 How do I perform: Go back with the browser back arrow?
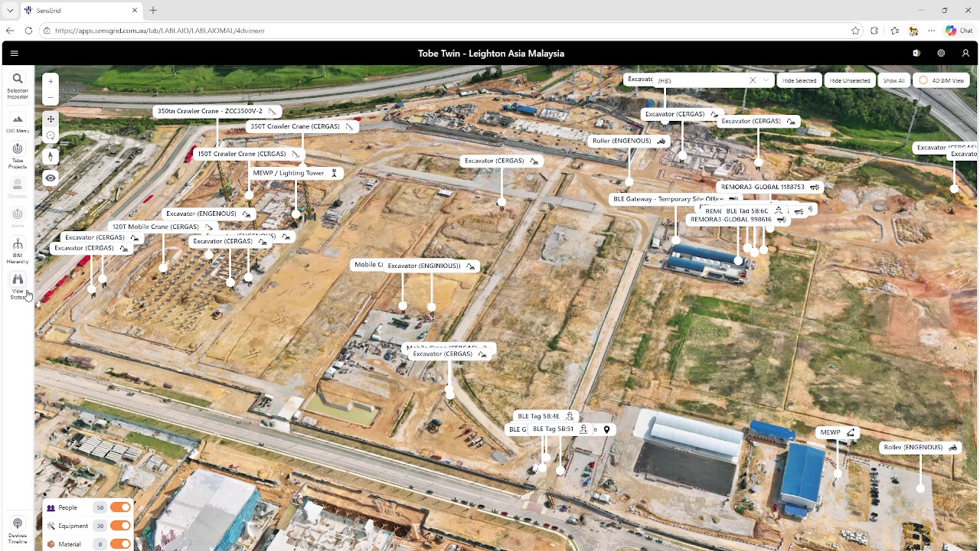pos(10,31)
